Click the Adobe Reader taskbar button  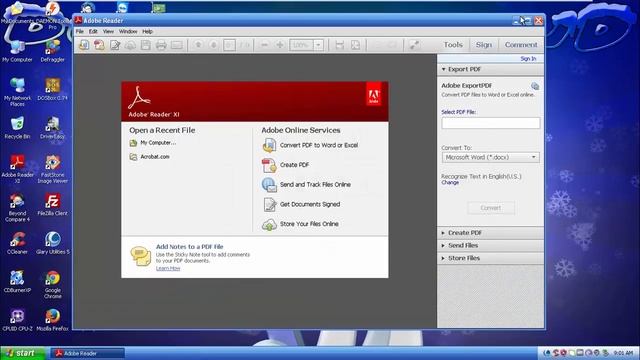(87, 353)
